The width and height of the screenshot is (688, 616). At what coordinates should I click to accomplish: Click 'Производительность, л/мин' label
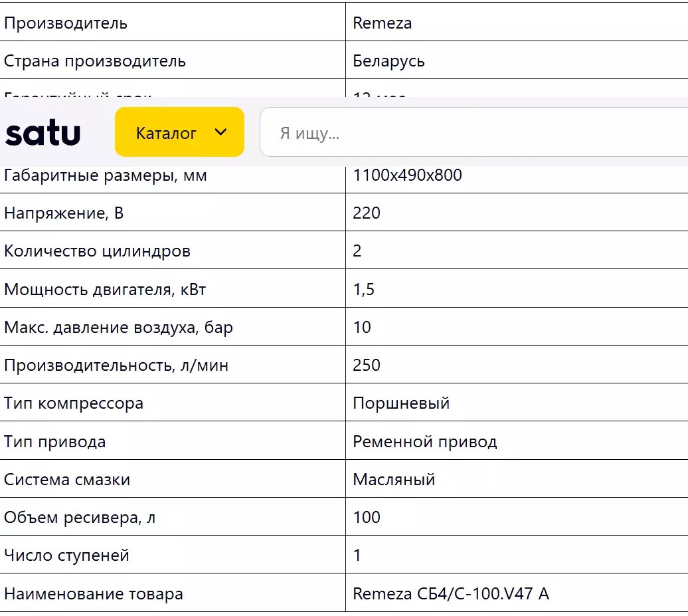tap(116, 365)
